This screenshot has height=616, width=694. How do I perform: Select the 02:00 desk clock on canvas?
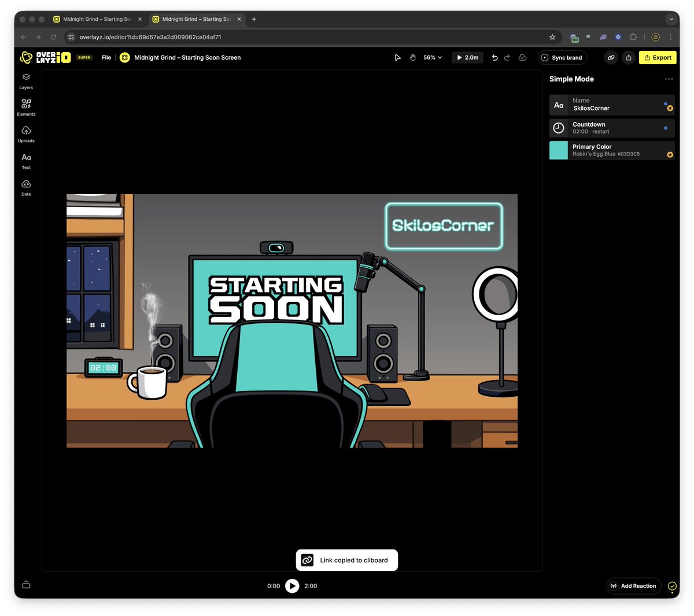pos(104,367)
